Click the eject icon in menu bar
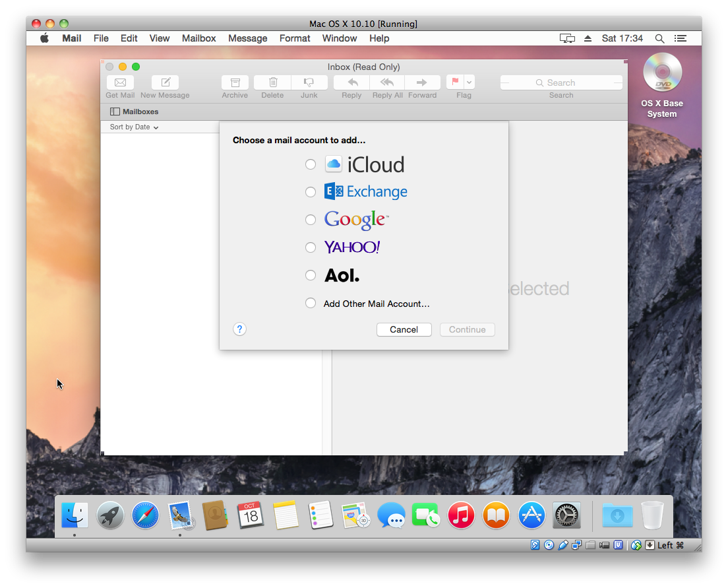Image resolution: width=728 pixels, height=588 pixels. click(x=588, y=38)
